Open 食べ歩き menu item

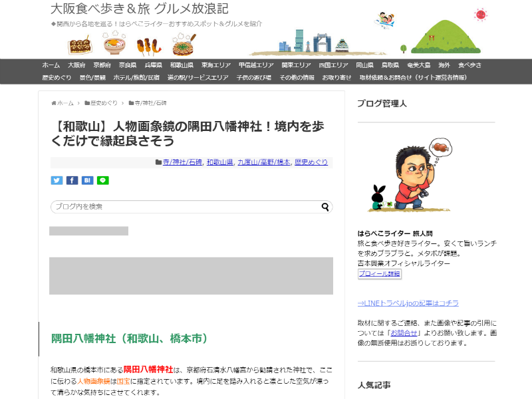pyautogui.click(x=469, y=65)
